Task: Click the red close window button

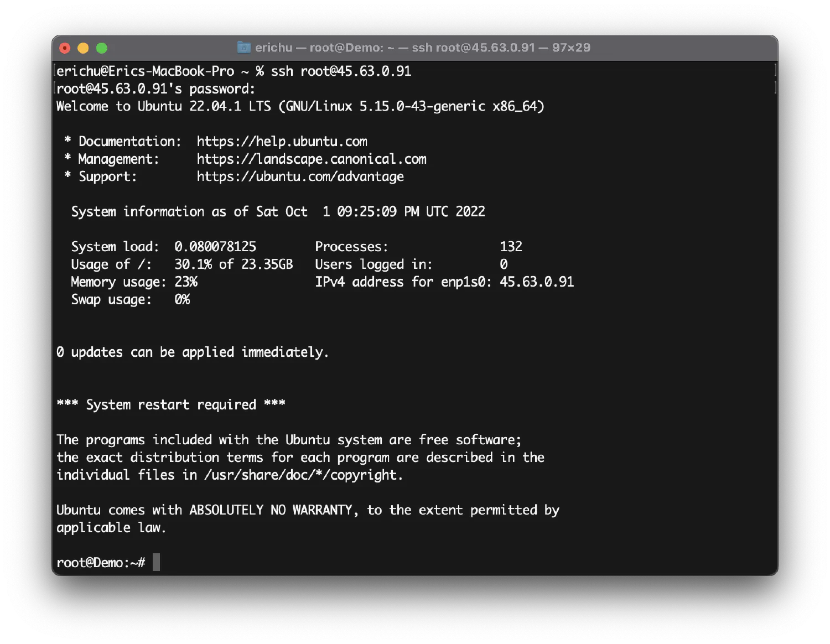Action: click(x=65, y=48)
